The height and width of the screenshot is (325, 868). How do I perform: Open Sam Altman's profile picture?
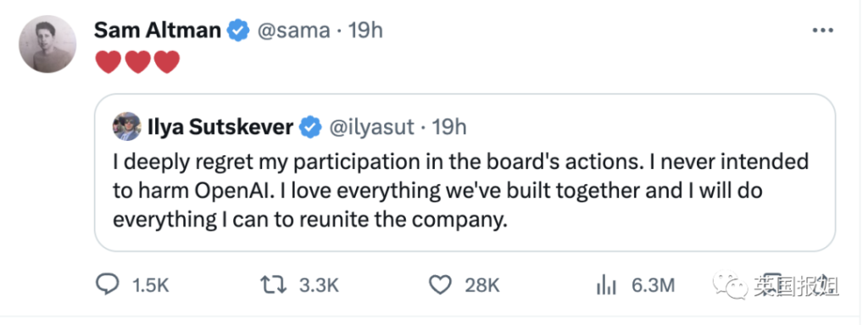pos(47,44)
